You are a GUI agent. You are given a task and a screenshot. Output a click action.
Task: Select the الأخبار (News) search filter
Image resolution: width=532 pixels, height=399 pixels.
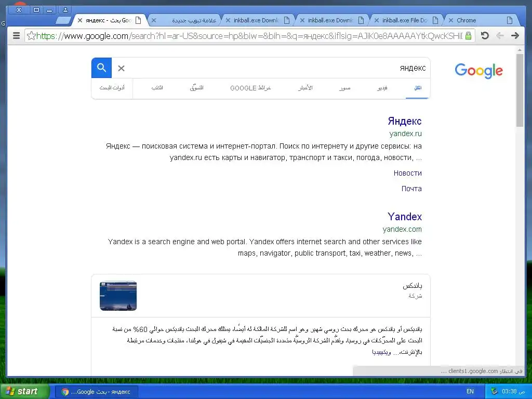click(305, 88)
